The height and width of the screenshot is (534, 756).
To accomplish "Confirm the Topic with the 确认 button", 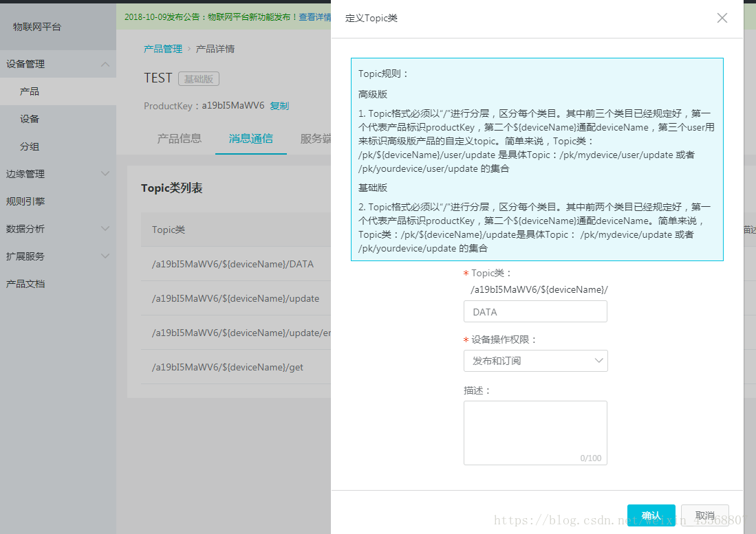I will tap(651, 514).
